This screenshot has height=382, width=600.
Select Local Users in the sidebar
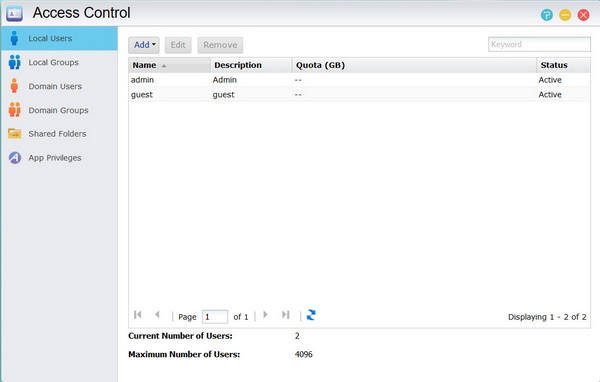(59, 38)
